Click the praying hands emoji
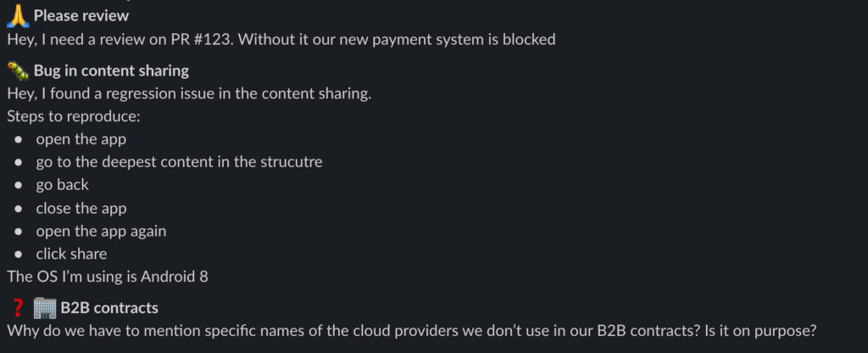 pyautogui.click(x=19, y=16)
